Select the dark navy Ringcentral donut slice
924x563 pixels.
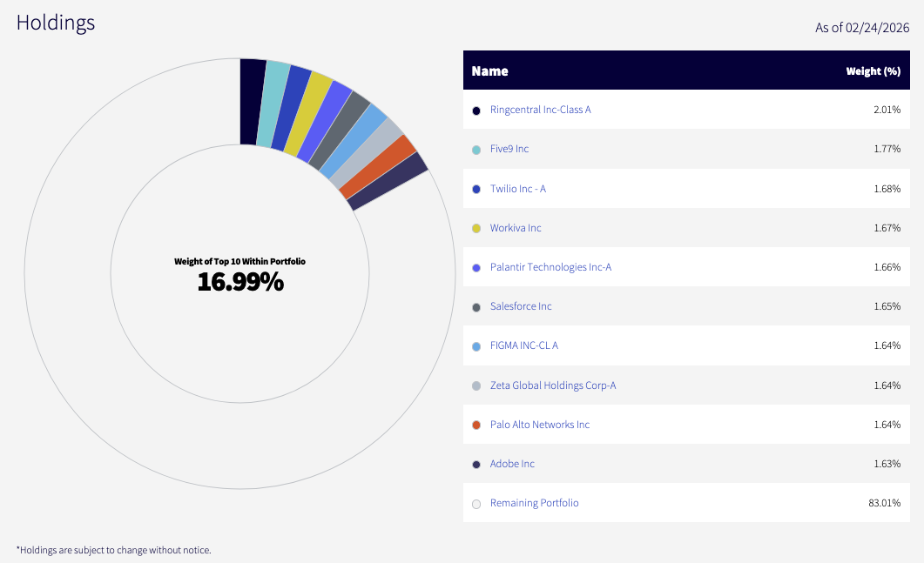point(251,101)
